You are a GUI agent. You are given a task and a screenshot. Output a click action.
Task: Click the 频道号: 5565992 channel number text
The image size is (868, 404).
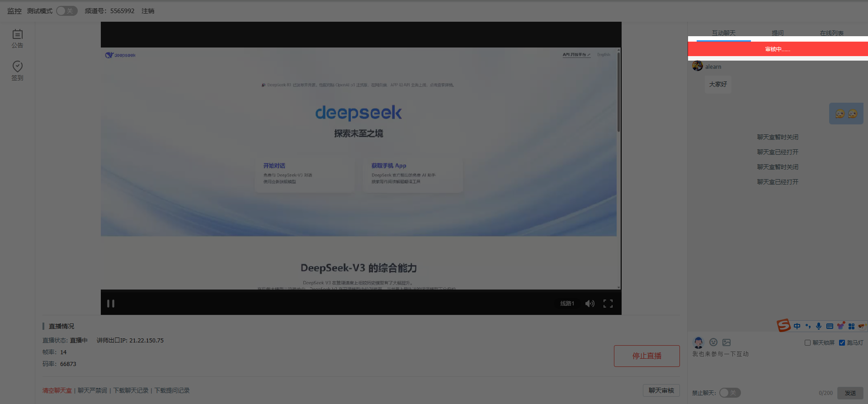tap(110, 11)
